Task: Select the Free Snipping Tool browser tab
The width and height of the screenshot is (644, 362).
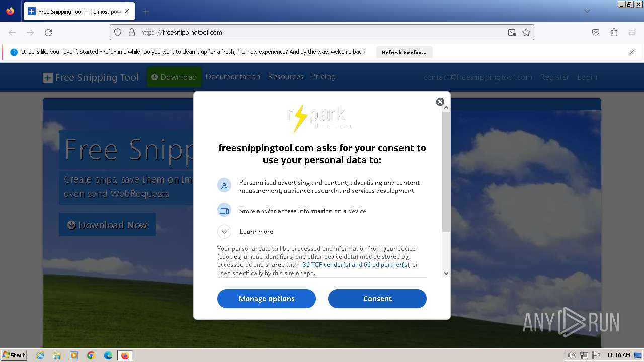Action: pos(79,11)
